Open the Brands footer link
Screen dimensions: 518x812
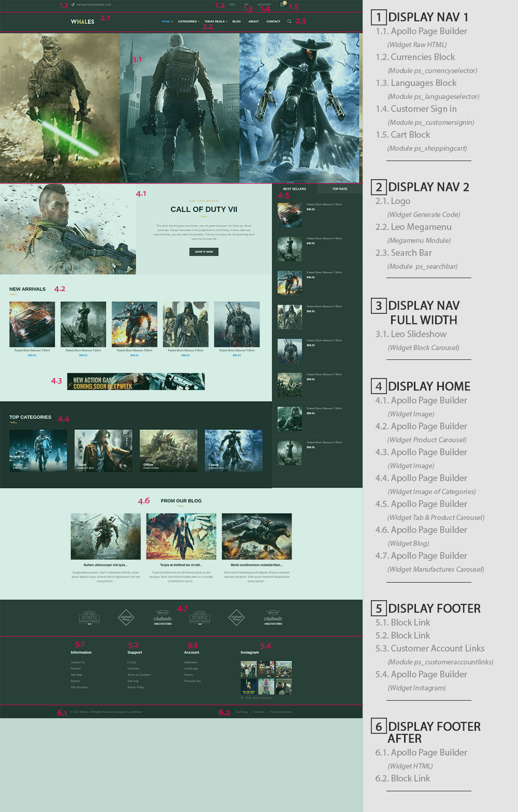click(75, 681)
